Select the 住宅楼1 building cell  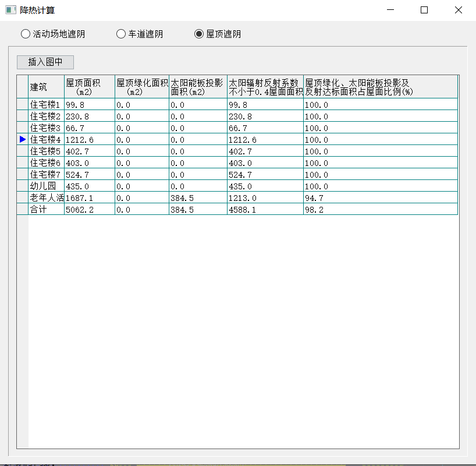pyautogui.click(x=46, y=105)
